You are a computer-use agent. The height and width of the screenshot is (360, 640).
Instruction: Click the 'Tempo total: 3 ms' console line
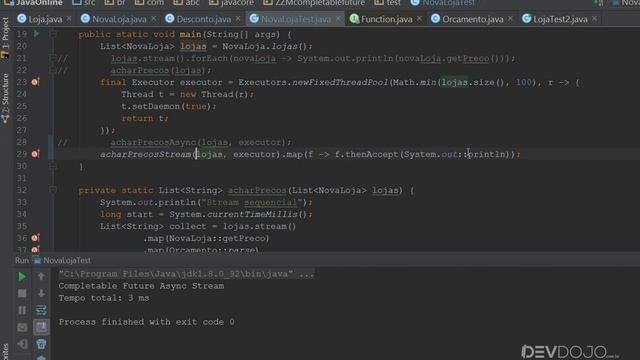click(104, 298)
